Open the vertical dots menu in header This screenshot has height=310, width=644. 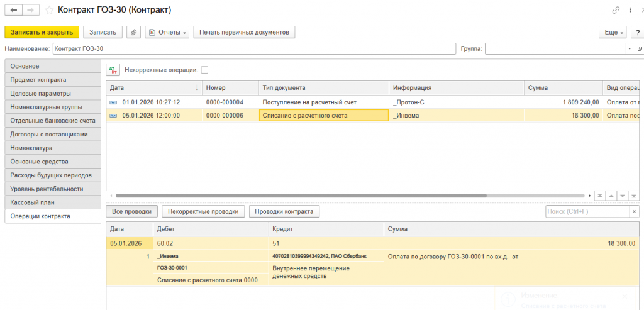pos(630,10)
